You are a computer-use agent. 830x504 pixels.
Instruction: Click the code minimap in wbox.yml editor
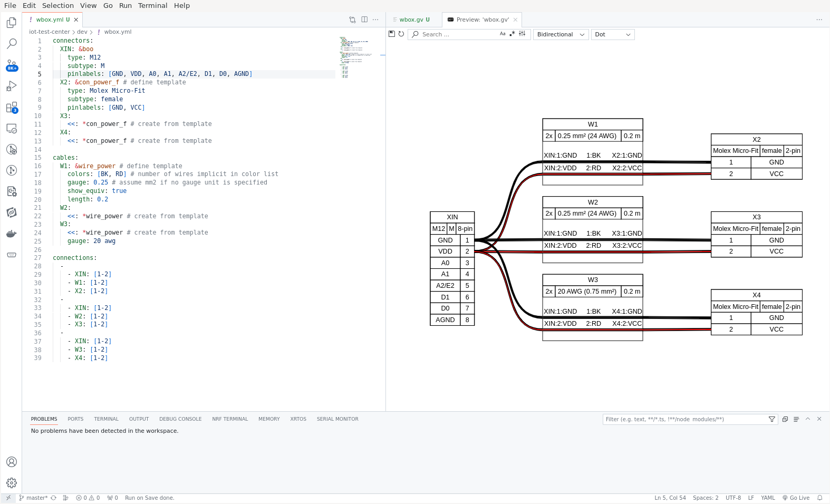356,58
